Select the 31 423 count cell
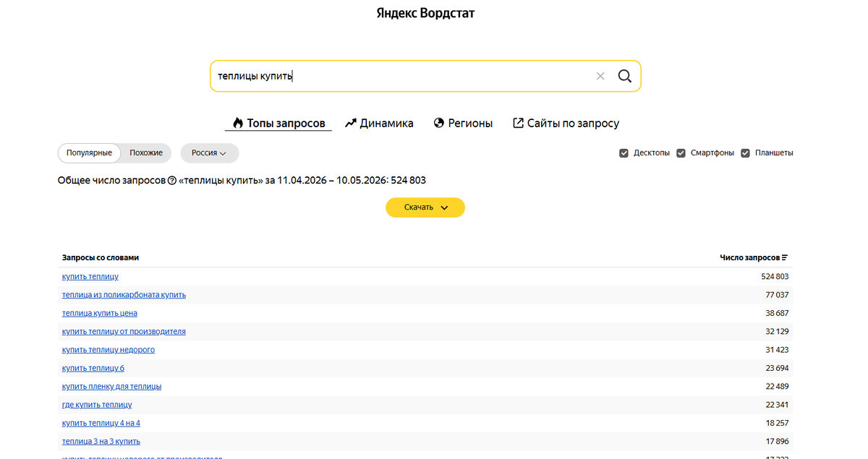 pyautogui.click(x=777, y=350)
